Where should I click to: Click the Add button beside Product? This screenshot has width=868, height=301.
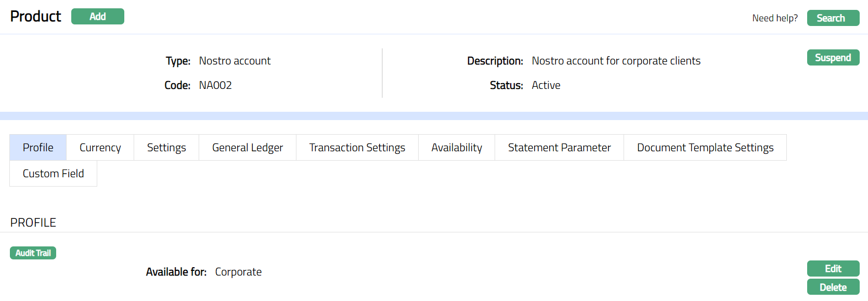97,17
